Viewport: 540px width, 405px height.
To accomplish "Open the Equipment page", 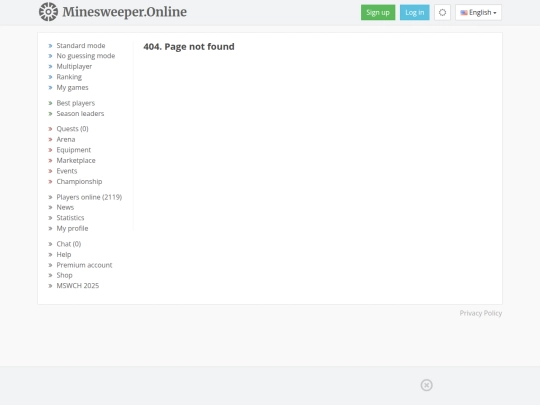I will [x=74, y=150].
